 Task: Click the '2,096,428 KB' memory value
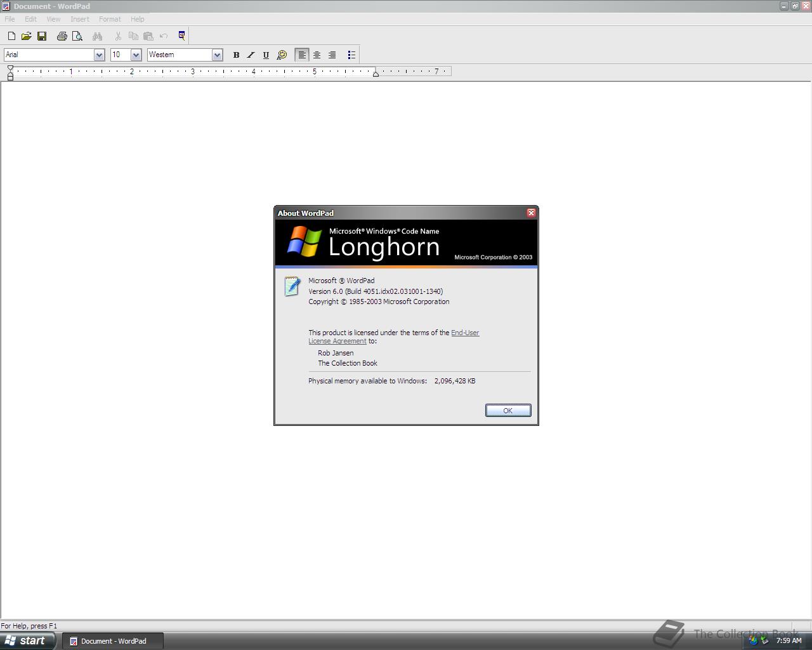(x=455, y=381)
